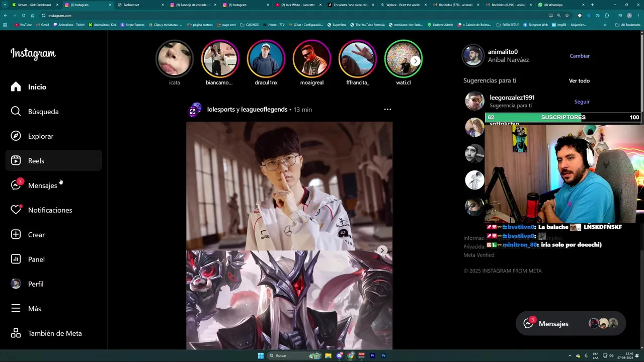Follow leegonzalez1991 with Seguir

coord(582,102)
